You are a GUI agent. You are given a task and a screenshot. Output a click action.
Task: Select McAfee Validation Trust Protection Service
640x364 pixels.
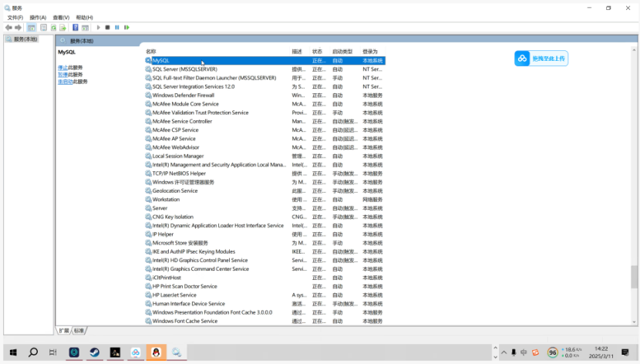point(265,113)
